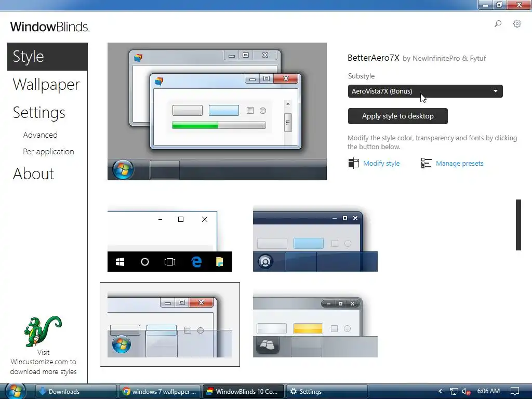Switch to windows 7 wallpaper Chrome taskbar item

tap(160, 392)
